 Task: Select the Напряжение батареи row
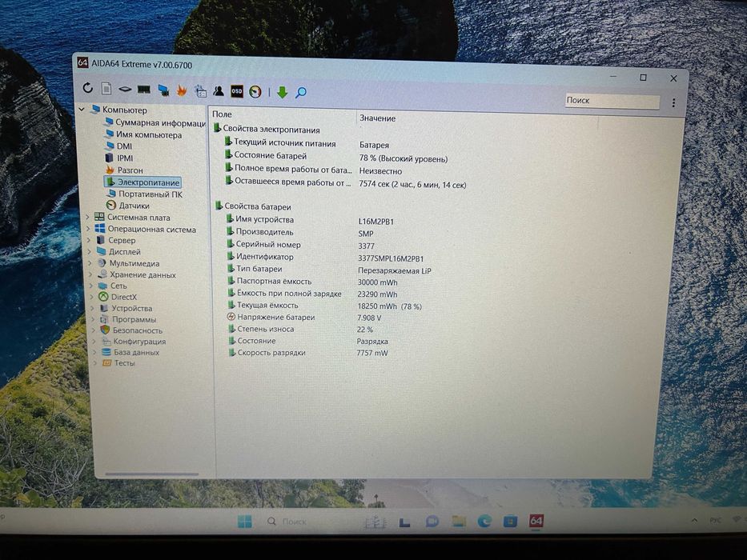pos(304,317)
